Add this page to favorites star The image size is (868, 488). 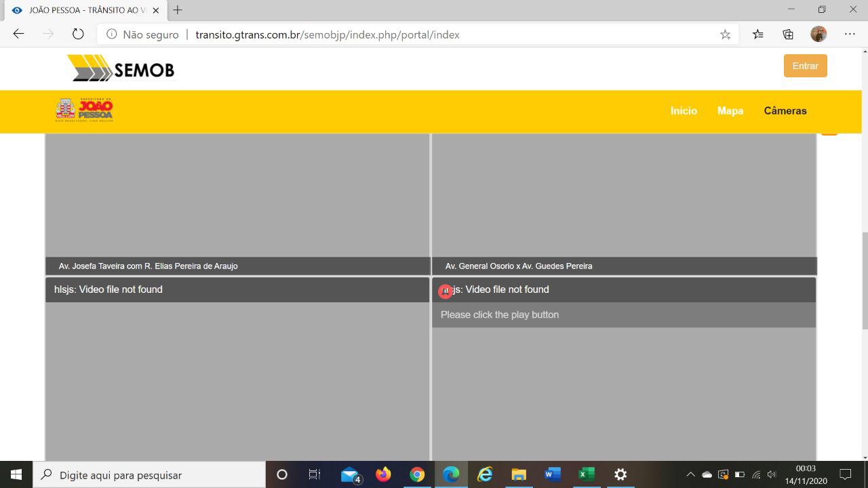point(725,35)
